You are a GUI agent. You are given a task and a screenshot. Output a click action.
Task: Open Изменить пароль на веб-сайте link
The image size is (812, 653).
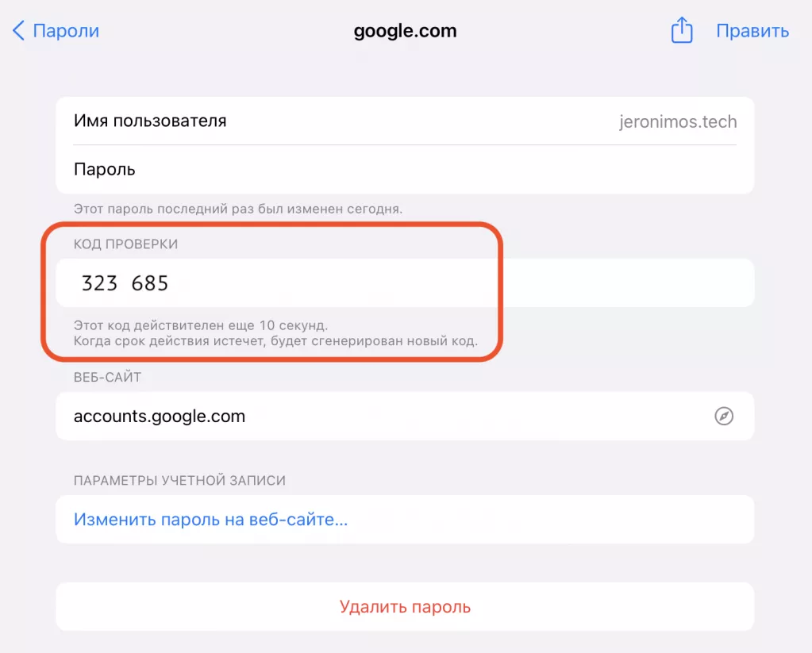pos(211,520)
